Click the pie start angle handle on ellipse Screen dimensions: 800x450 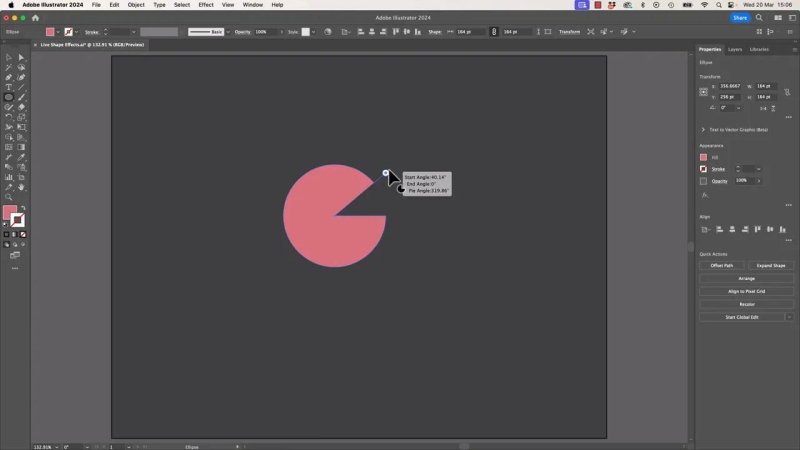click(385, 173)
